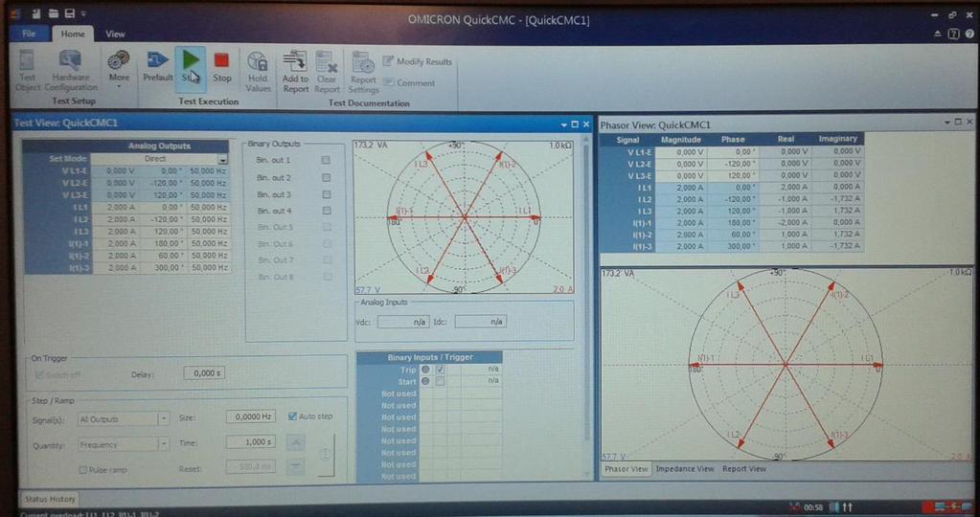Screen dimensions: 980x517
Task: Toggle the Bin. out 1 checkbox
Action: (326, 160)
